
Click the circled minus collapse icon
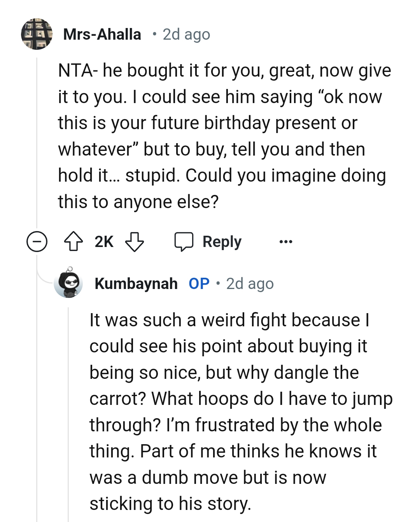pos(36,242)
